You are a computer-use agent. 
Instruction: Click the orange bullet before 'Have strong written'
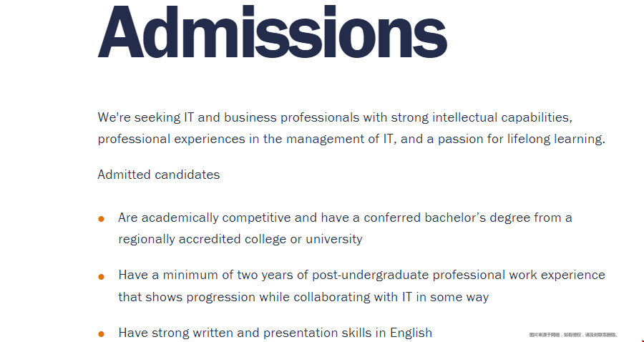[x=101, y=334]
